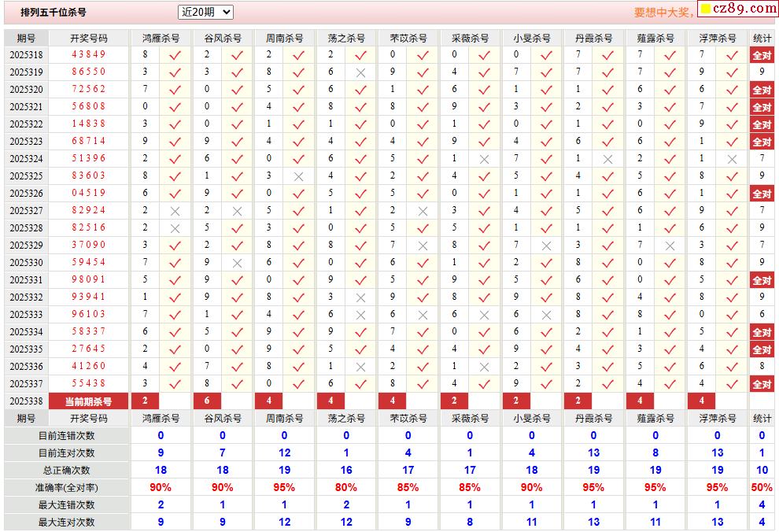Select the period number 2025338
Image resolution: width=779 pixels, height=532 pixels.
(x=26, y=401)
